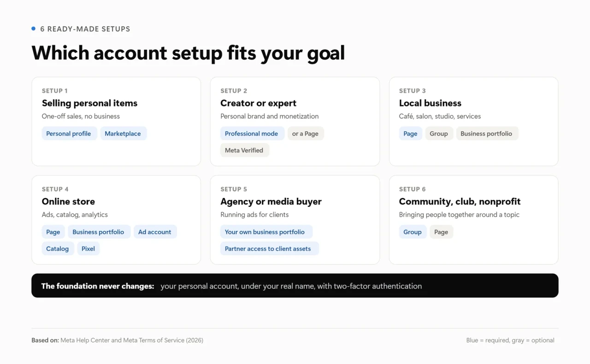This screenshot has height=364, width=590.
Task: Click the 'Blue = required, gray = optional' legend
Action: pos(510,340)
